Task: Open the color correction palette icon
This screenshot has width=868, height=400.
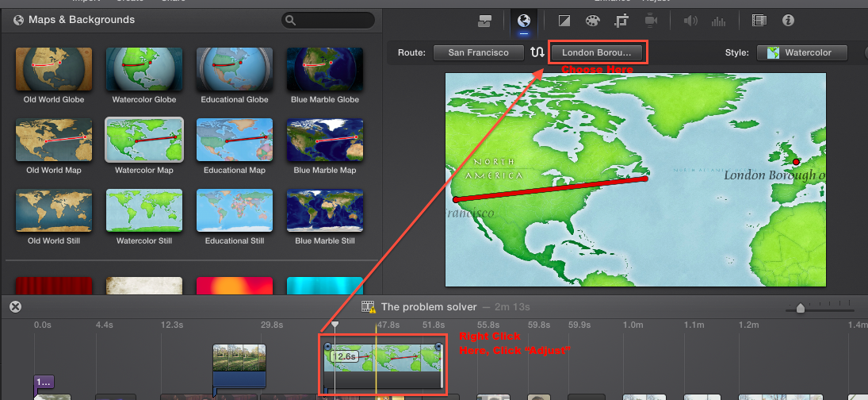Action: (x=592, y=21)
